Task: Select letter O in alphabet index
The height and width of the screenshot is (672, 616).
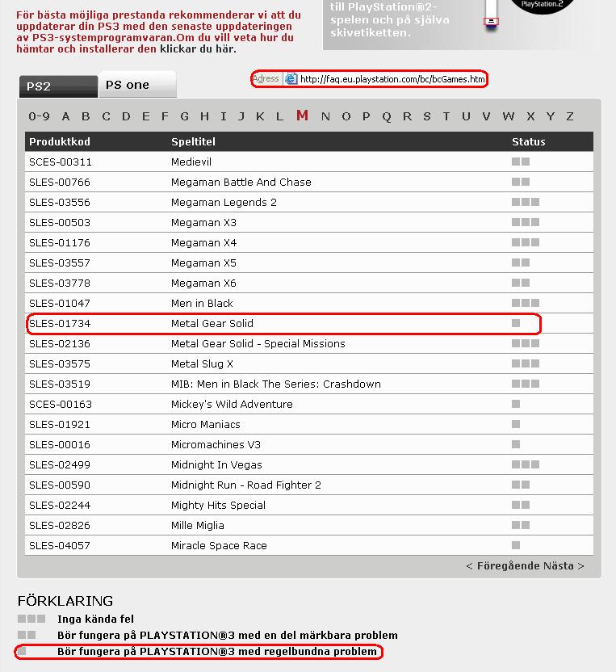Action: [x=346, y=116]
